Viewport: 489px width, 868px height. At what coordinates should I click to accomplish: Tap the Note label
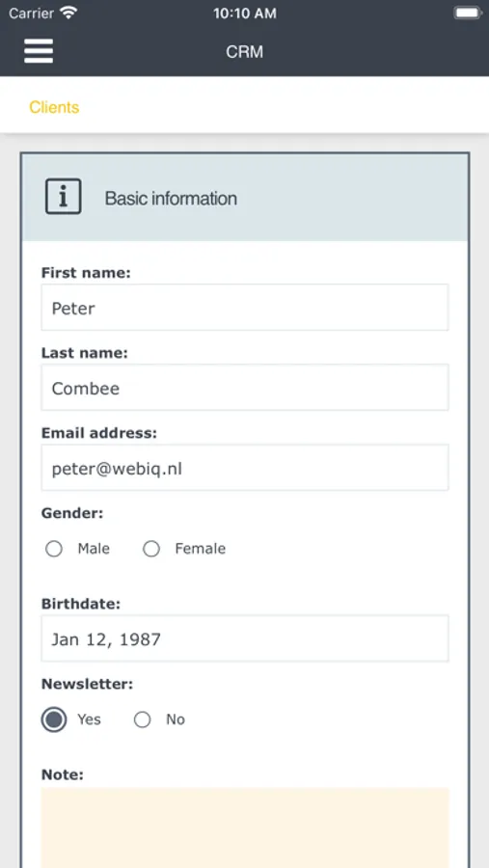[x=62, y=774]
